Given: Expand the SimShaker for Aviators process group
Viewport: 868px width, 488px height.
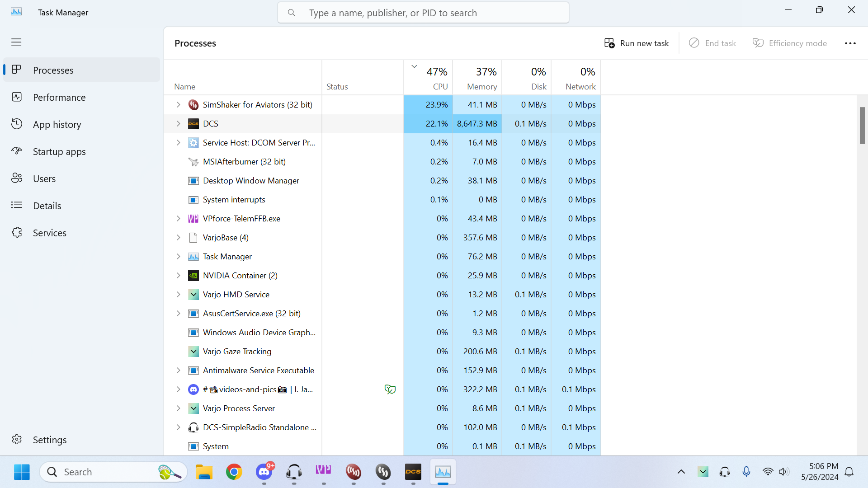Looking at the screenshot, I should click(178, 105).
